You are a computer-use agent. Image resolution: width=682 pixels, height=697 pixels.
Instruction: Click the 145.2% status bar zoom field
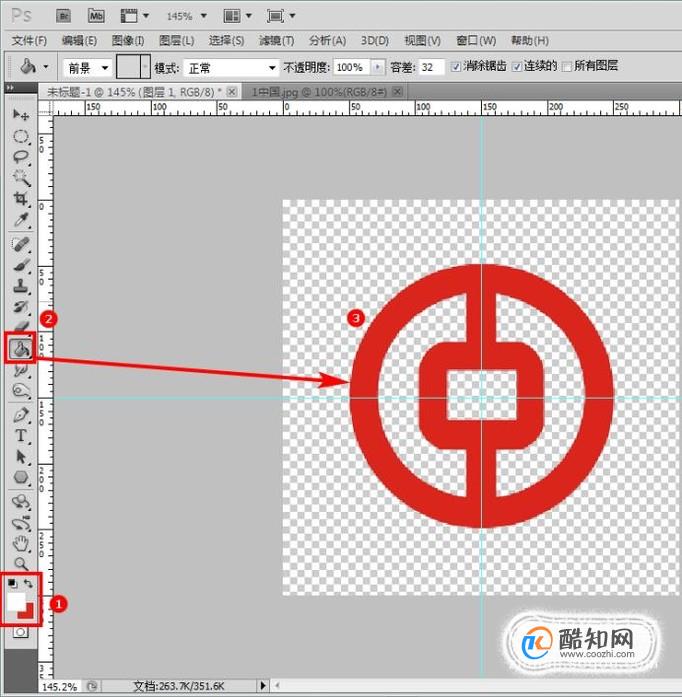click(60, 686)
